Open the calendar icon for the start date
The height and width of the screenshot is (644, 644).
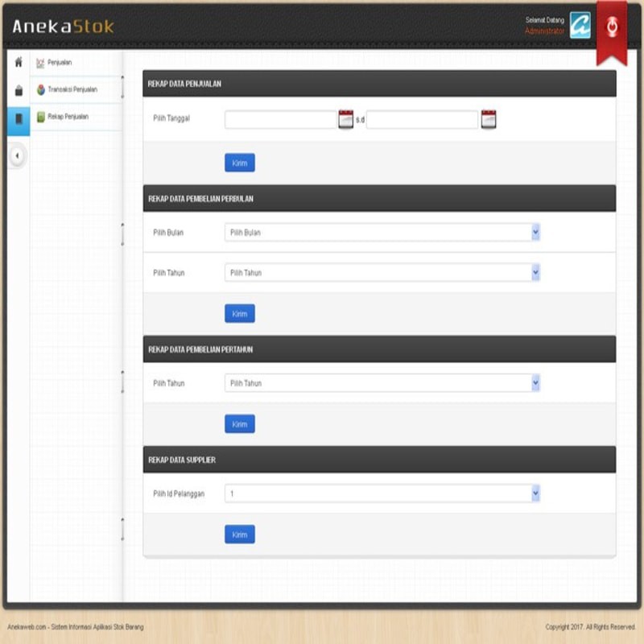pos(345,117)
